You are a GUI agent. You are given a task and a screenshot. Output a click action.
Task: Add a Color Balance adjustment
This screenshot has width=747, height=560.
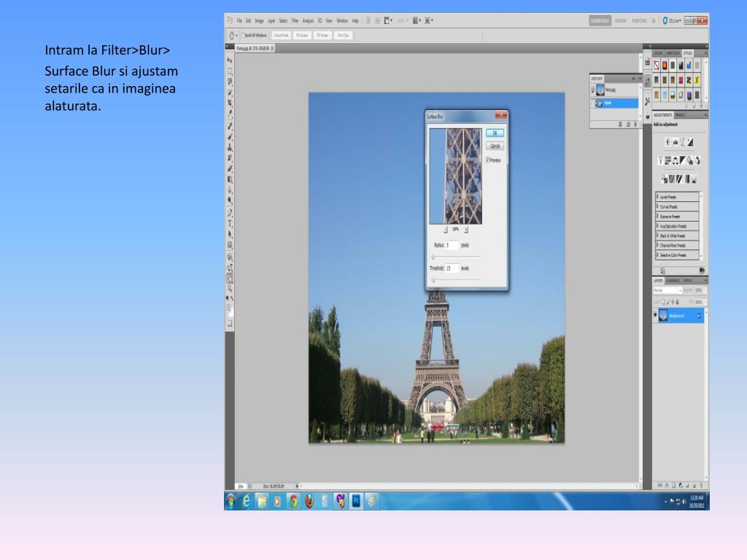point(675,160)
